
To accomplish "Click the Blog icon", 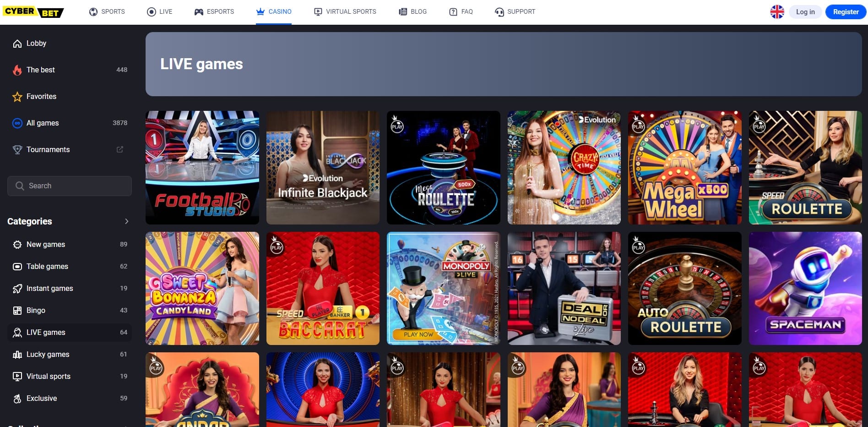I will 403,12.
